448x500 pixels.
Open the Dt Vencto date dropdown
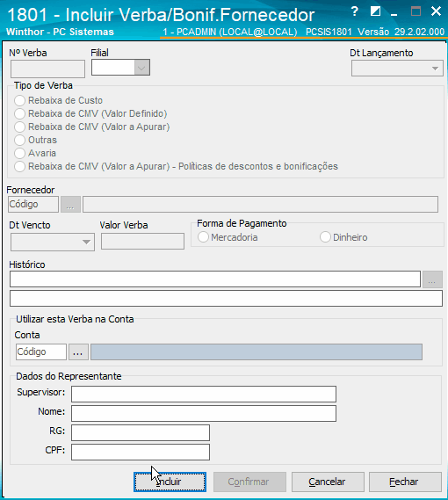coord(86,242)
